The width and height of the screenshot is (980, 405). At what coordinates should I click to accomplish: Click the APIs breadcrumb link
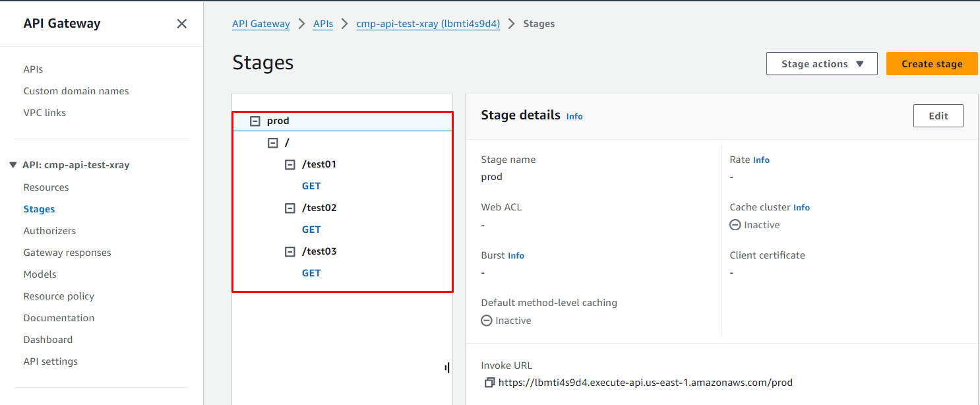323,24
